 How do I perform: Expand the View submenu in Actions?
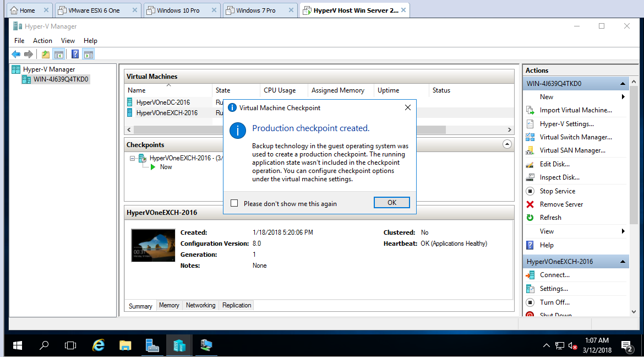(x=623, y=231)
